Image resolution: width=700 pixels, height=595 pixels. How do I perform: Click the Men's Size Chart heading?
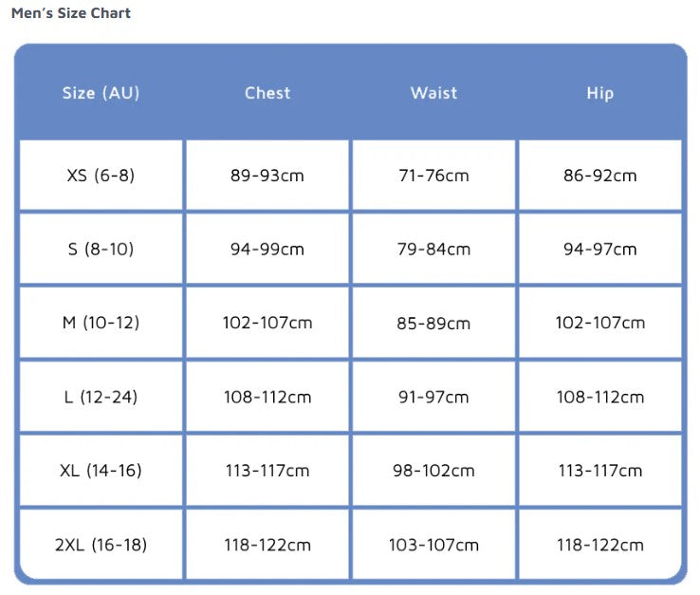click(71, 13)
